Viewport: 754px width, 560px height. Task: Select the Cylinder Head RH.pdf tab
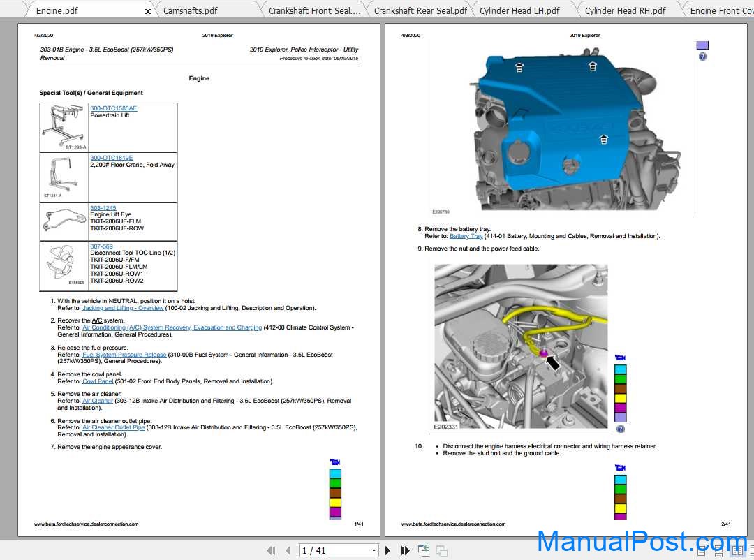[x=625, y=10]
